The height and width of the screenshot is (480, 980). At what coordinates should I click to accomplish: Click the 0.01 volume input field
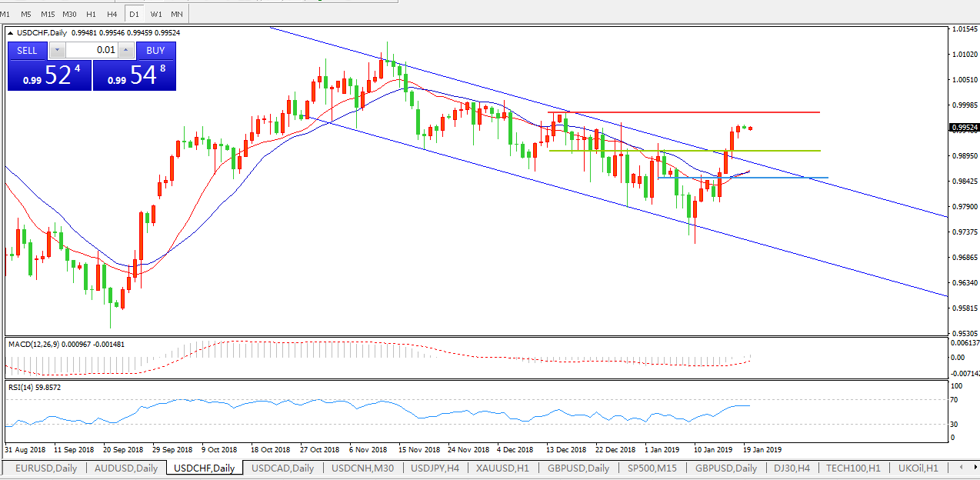92,51
